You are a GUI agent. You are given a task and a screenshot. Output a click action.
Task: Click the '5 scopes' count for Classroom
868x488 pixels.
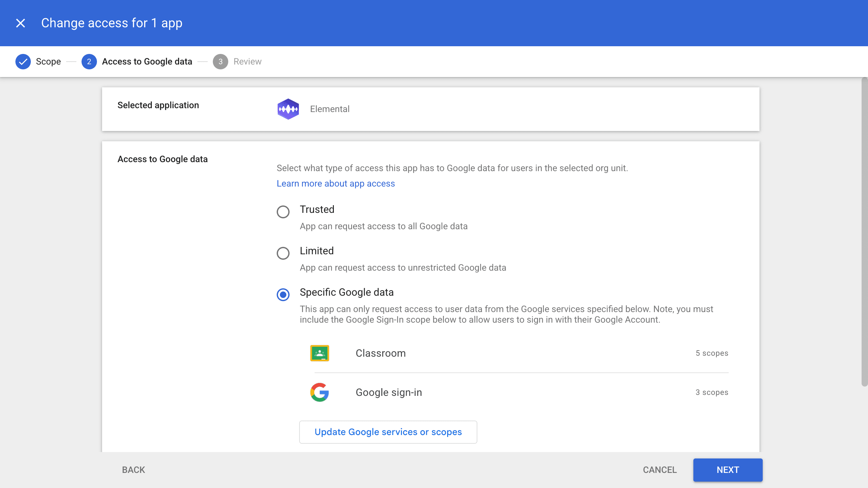(x=712, y=353)
